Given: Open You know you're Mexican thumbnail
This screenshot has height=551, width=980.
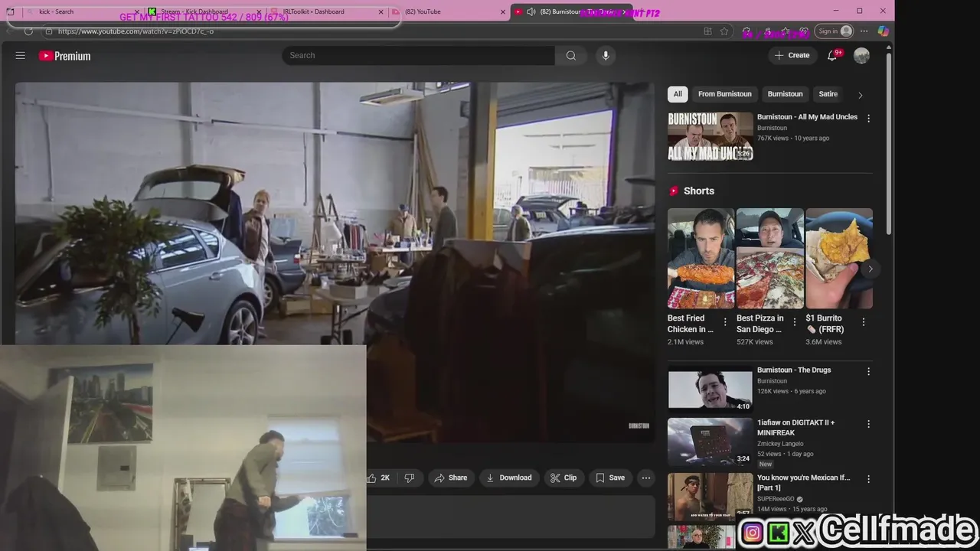Looking at the screenshot, I should 710,496.
